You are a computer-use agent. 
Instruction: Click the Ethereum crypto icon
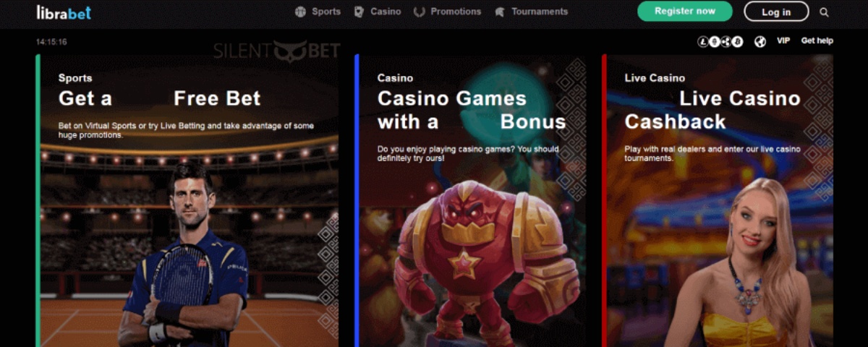pos(715,42)
